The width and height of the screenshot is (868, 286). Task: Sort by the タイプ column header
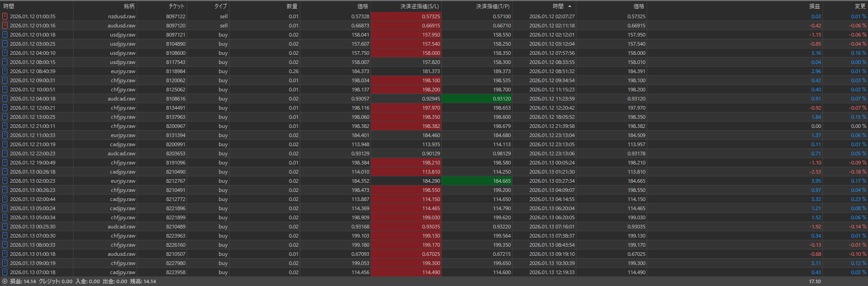(x=220, y=6)
